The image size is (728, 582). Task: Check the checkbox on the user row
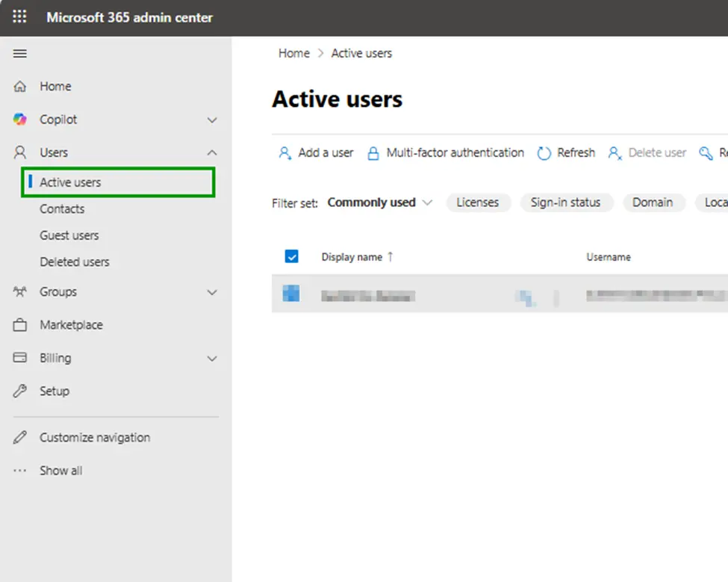[290, 294]
